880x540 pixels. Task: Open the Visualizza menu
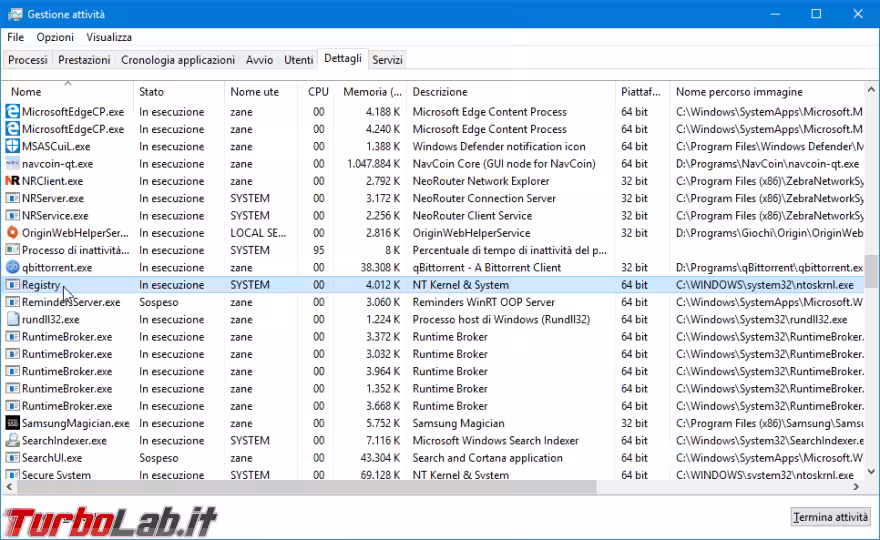click(x=109, y=37)
